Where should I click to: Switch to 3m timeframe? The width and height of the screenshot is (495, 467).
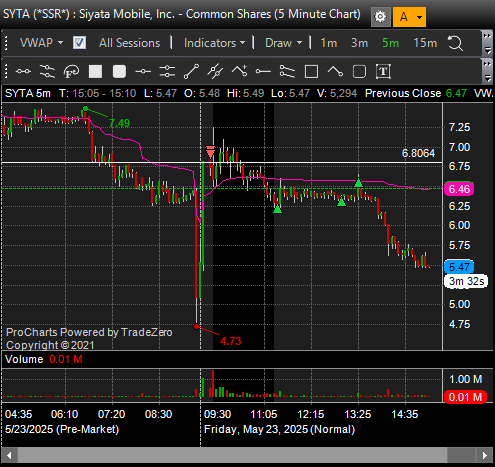(x=359, y=43)
